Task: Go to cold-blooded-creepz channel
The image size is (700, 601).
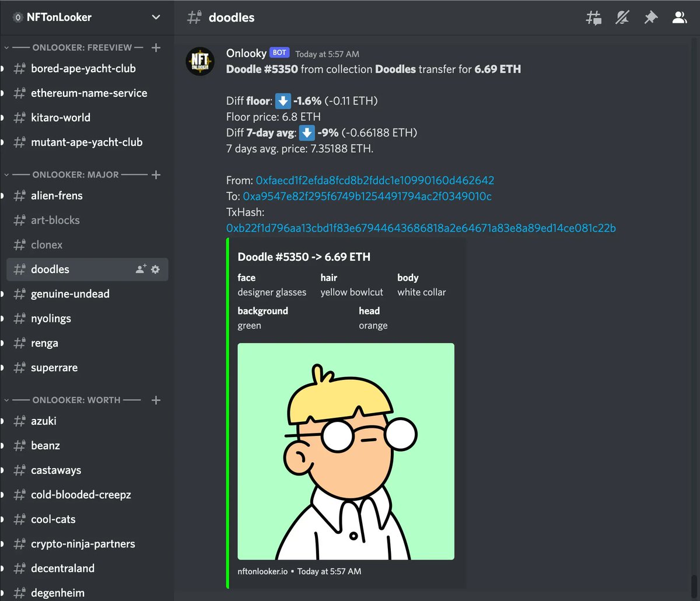Action: (87, 494)
